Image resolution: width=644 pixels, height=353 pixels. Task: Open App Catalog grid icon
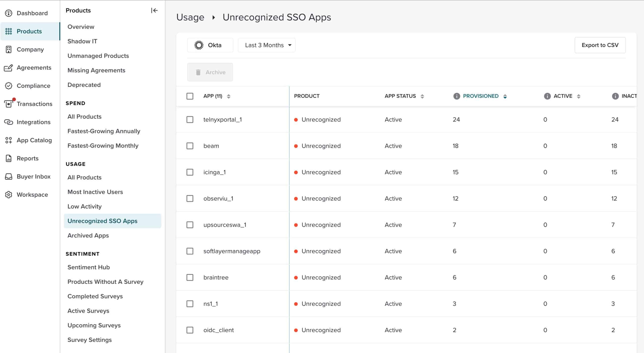9,140
